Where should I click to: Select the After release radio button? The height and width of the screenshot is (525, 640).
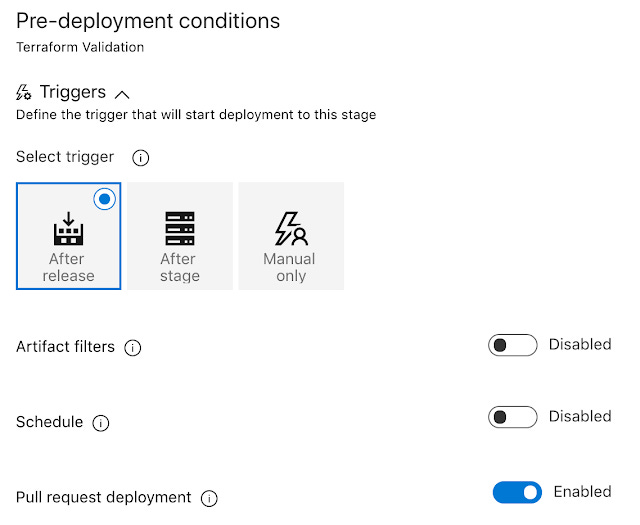pyautogui.click(x=104, y=199)
